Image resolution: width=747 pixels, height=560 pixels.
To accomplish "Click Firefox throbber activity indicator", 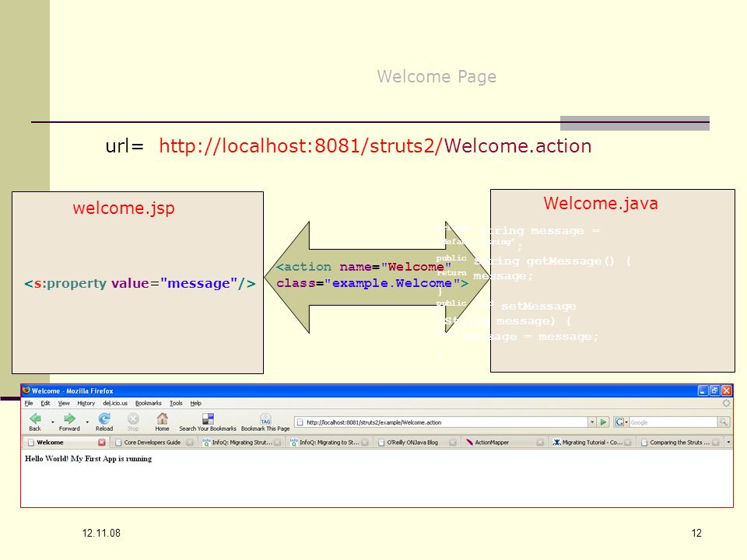I will pos(726,403).
